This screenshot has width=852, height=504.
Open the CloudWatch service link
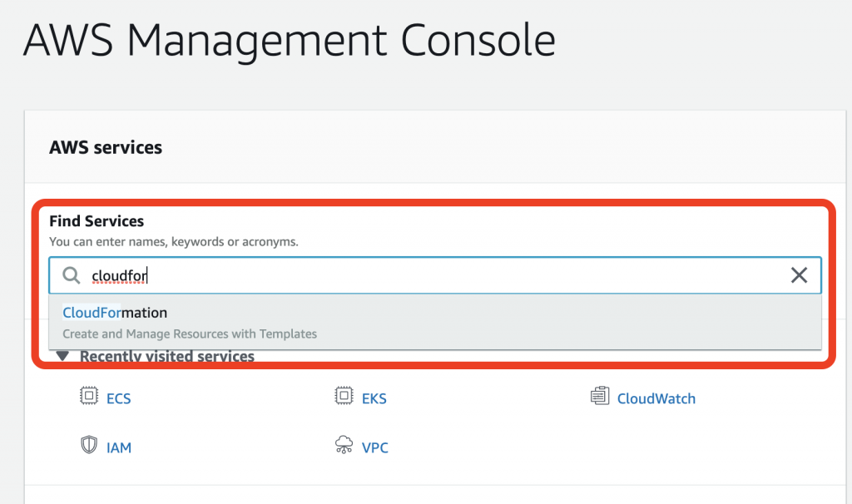click(x=656, y=398)
